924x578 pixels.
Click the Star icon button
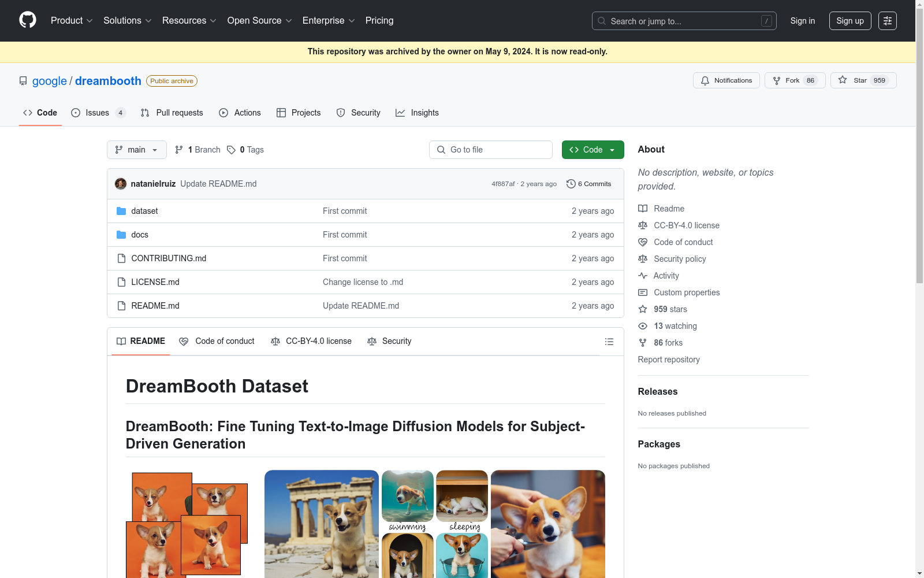(x=843, y=80)
